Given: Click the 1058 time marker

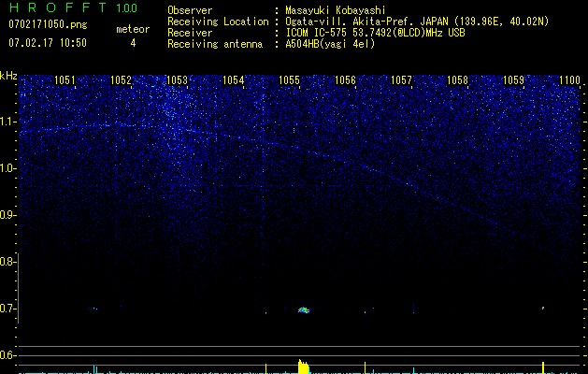Looking at the screenshot, I should pos(457,80).
